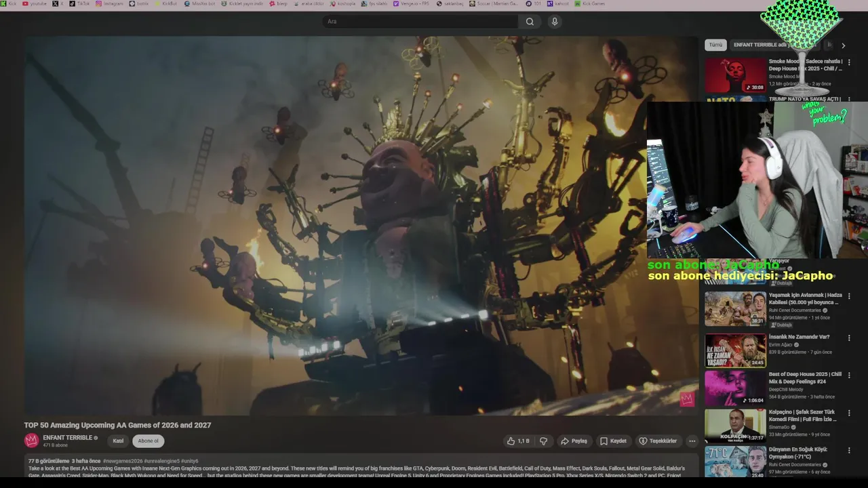Viewport: 868px width, 488px height.
Task: Share the video using Paylaş
Action: click(x=574, y=441)
